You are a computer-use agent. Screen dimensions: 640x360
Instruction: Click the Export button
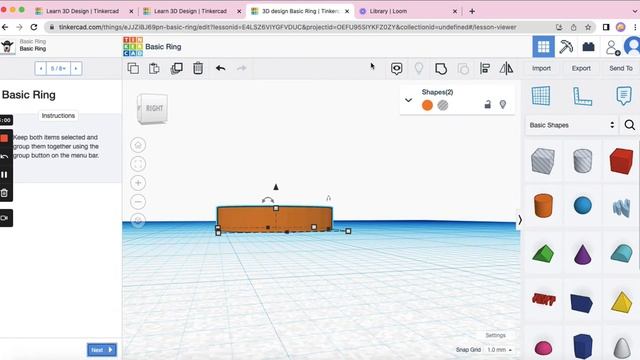[x=581, y=68]
